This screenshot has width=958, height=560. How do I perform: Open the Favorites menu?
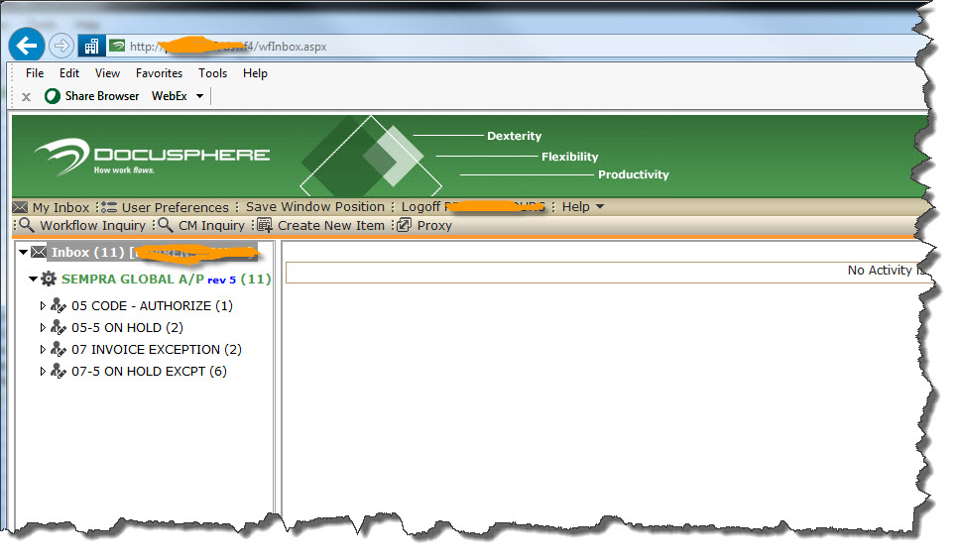click(x=159, y=73)
